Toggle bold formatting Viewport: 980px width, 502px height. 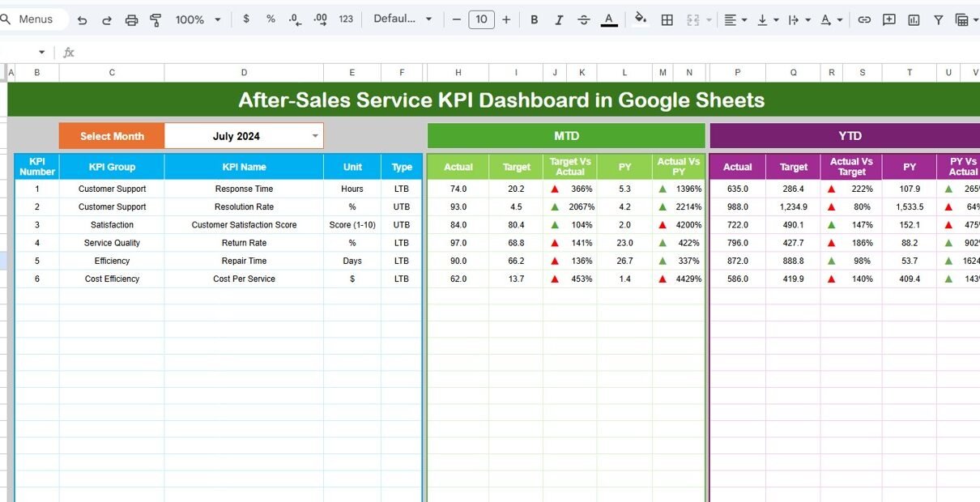coord(534,19)
